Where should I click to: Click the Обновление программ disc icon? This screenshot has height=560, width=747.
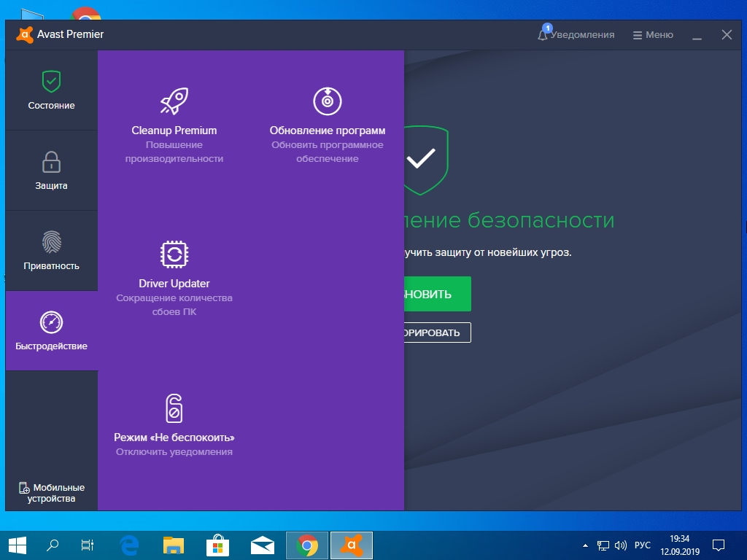point(328,101)
